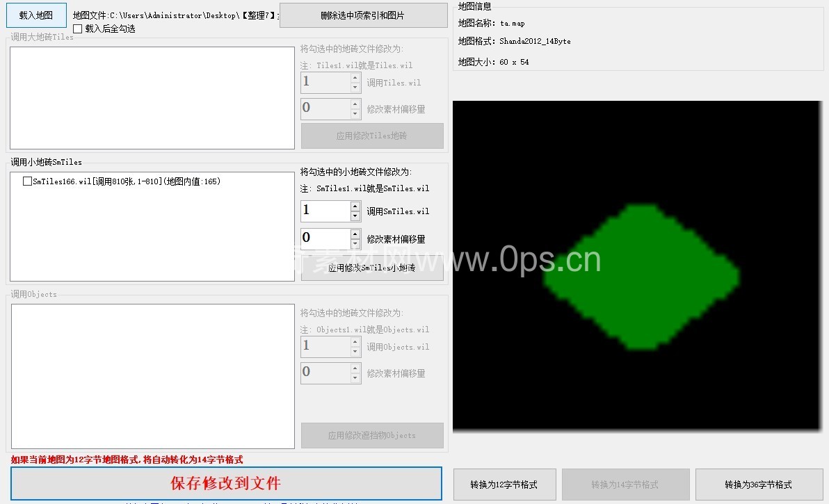
Task: Check the SmTiles166.wil list item checkbox
Action: [x=27, y=181]
